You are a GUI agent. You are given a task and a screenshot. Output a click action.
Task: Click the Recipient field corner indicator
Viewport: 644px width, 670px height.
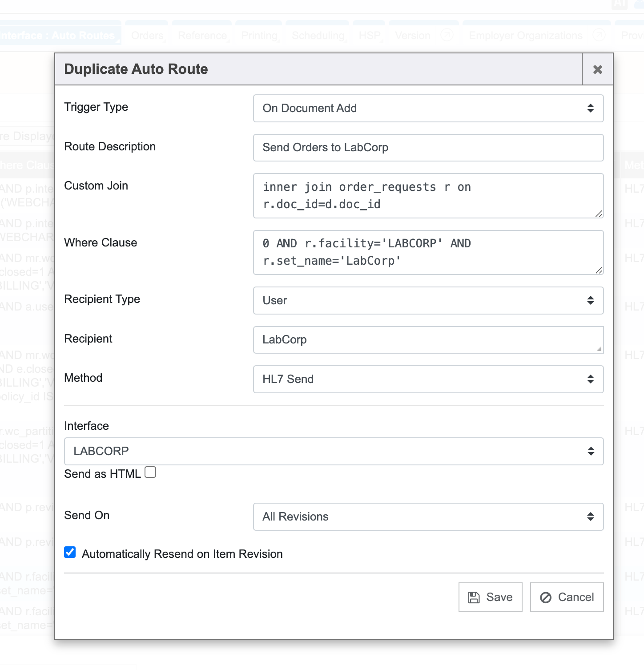point(599,349)
